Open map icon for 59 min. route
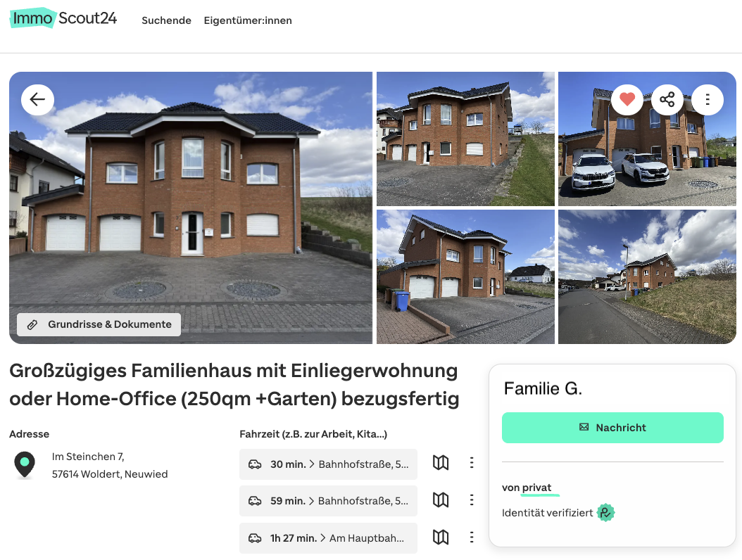This screenshot has height=560, width=742. pos(441,500)
